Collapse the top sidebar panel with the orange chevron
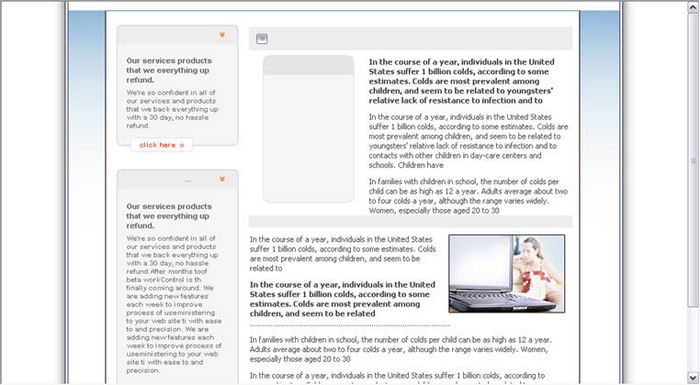This screenshot has height=385, width=700. (x=222, y=35)
